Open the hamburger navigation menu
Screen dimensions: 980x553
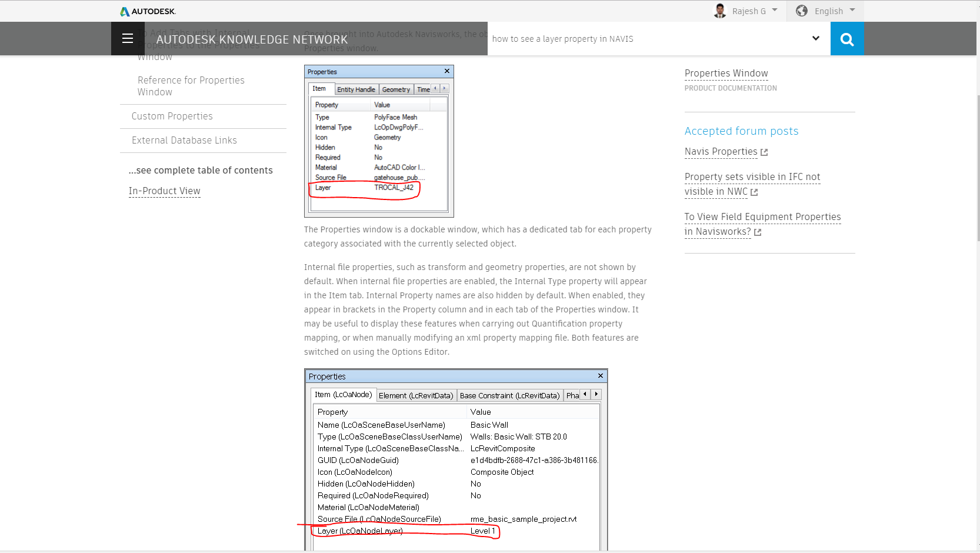tap(127, 38)
